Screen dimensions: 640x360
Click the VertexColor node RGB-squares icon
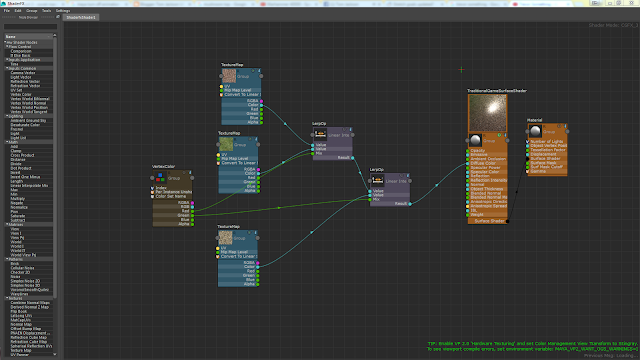160,178
